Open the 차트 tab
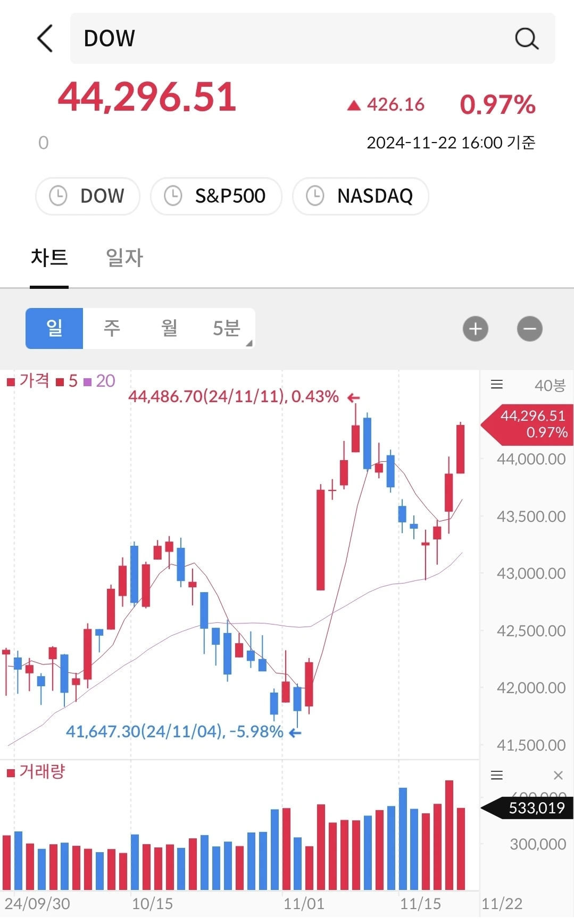The height and width of the screenshot is (924, 574). [49, 258]
